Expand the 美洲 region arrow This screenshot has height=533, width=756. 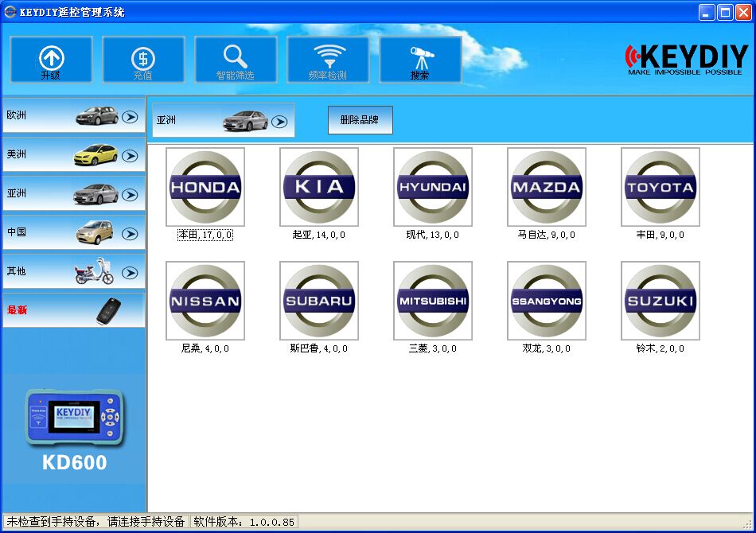(x=130, y=156)
